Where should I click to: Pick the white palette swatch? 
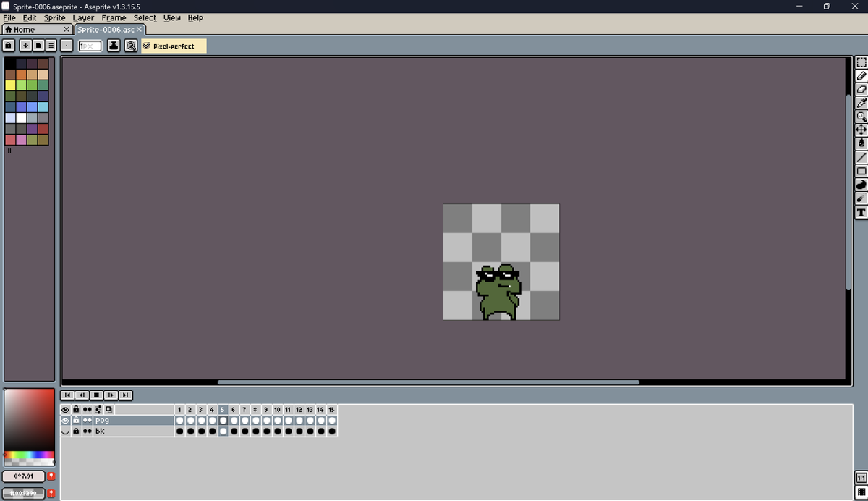point(21,117)
